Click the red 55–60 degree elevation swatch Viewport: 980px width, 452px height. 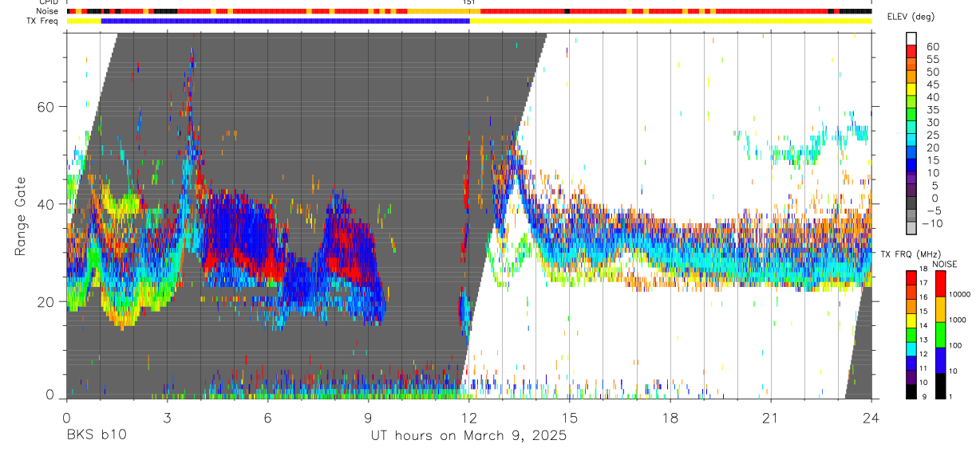911,52
